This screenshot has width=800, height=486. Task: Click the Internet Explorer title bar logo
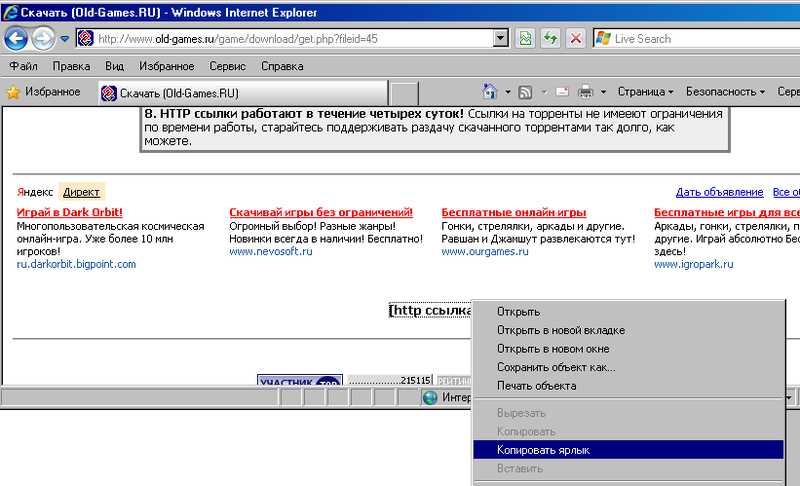(10, 12)
